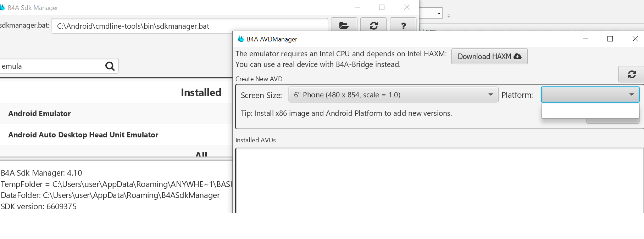Select Android Auto Desktop Head Unit Emulator row
644x239 pixels.
point(116,135)
